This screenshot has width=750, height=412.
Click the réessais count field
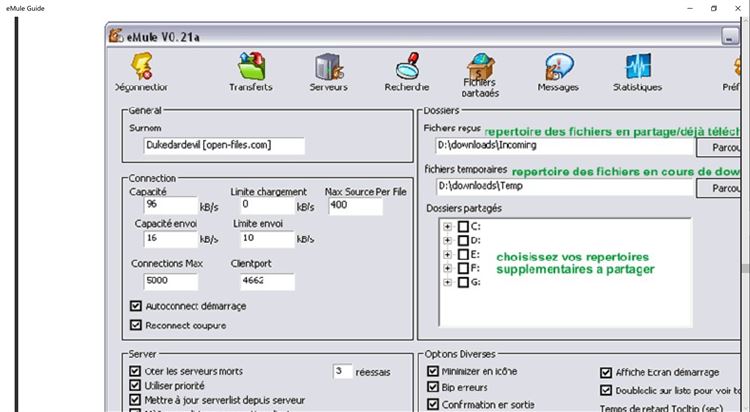coord(342,371)
